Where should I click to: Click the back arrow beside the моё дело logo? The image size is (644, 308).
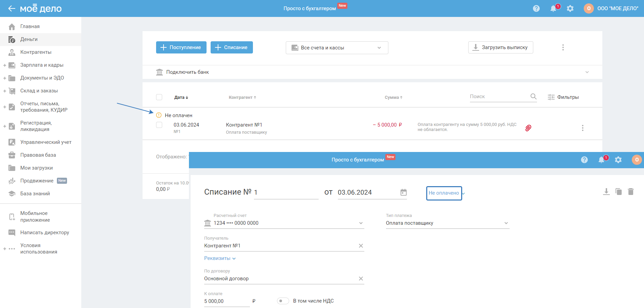tap(12, 8)
